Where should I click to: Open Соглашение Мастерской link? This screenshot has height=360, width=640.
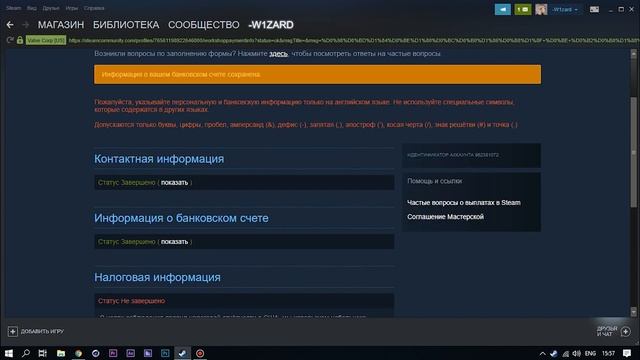tap(445, 216)
